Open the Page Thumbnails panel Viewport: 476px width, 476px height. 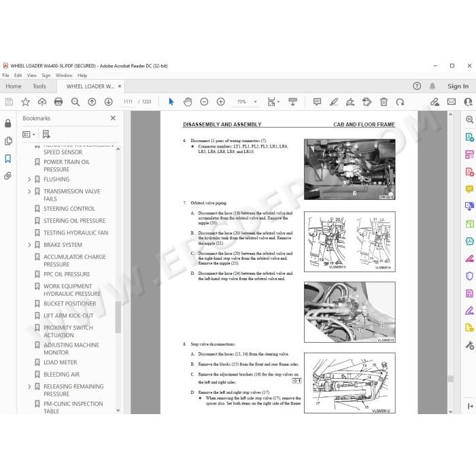pyautogui.click(x=8, y=141)
